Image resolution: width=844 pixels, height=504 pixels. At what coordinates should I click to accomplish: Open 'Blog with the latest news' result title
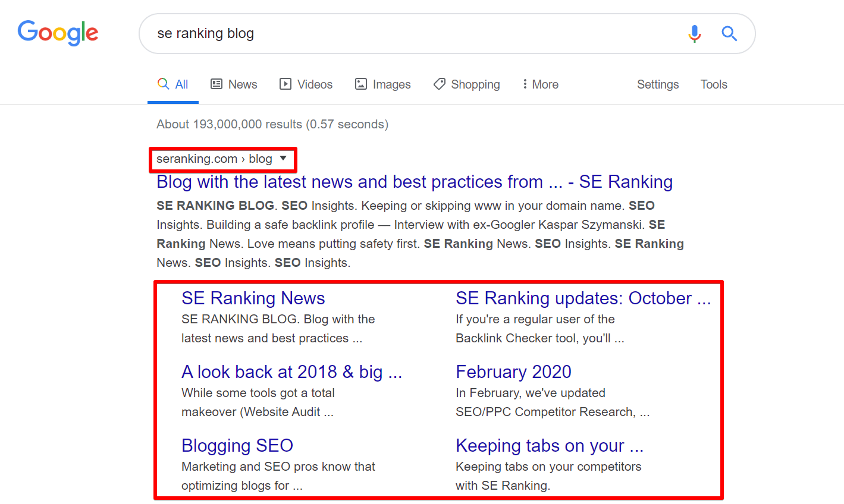(x=415, y=182)
